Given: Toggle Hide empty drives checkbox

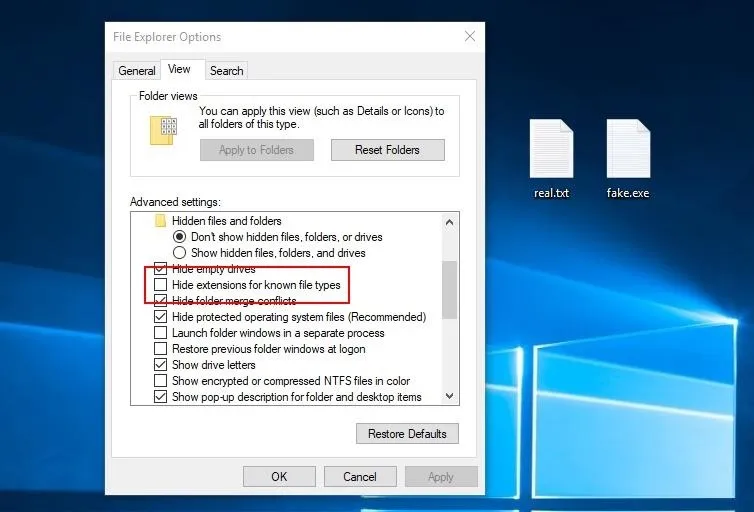Looking at the screenshot, I should click(160, 268).
